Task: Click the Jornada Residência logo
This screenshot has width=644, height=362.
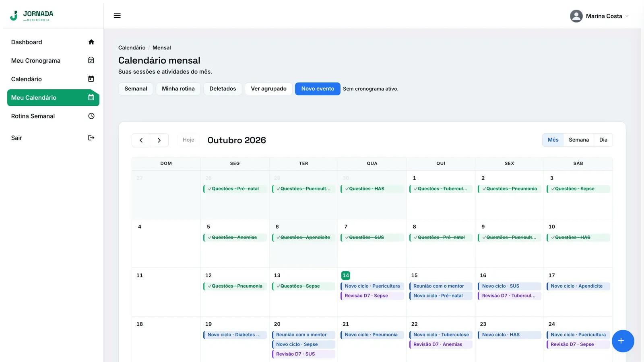Action: [x=31, y=16]
